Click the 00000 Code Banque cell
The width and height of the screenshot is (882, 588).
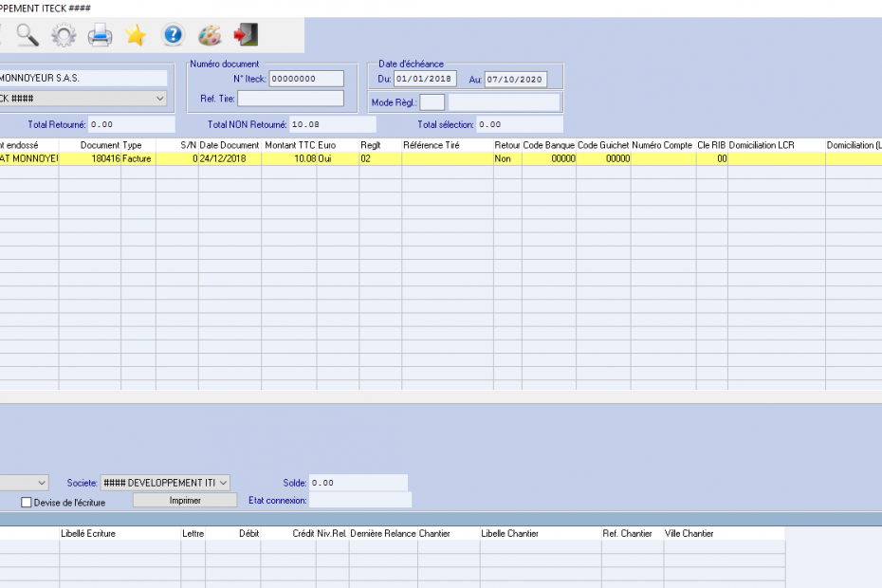tap(549, 158)
